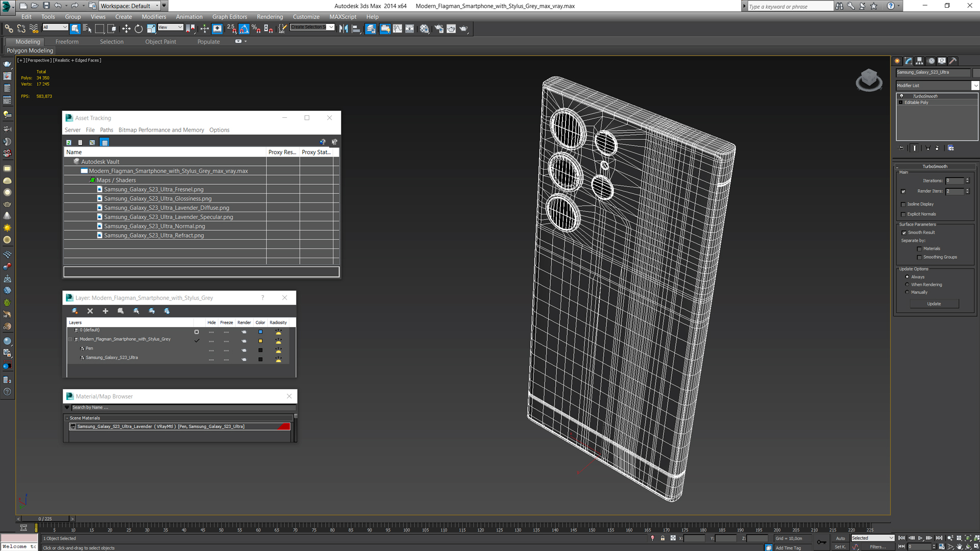Delete highlighted layers with X icon
This screenshot has height=551, width=980.
point(90,311)
